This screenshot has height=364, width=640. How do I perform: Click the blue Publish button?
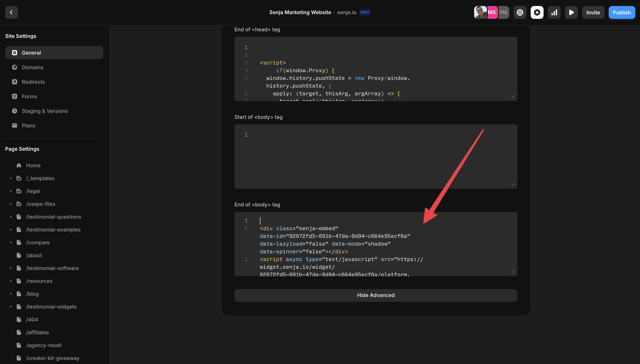point(622,12)
